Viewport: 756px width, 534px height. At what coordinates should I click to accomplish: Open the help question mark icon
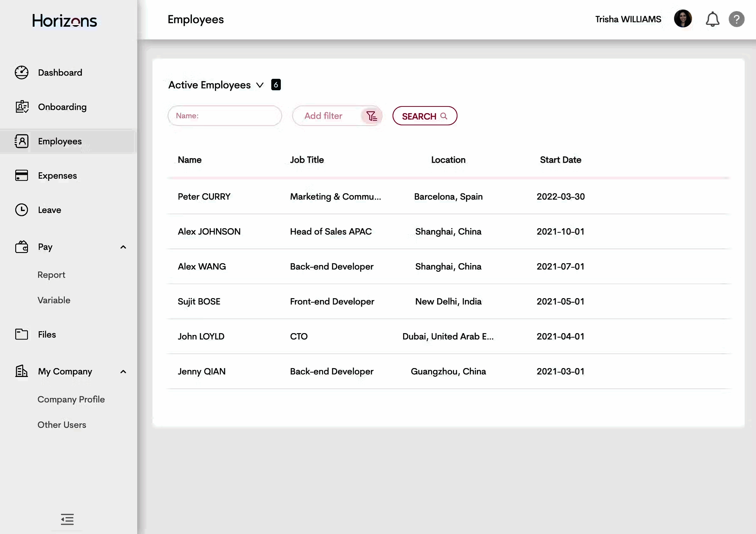pyautogui.click(x=736, y=19)
